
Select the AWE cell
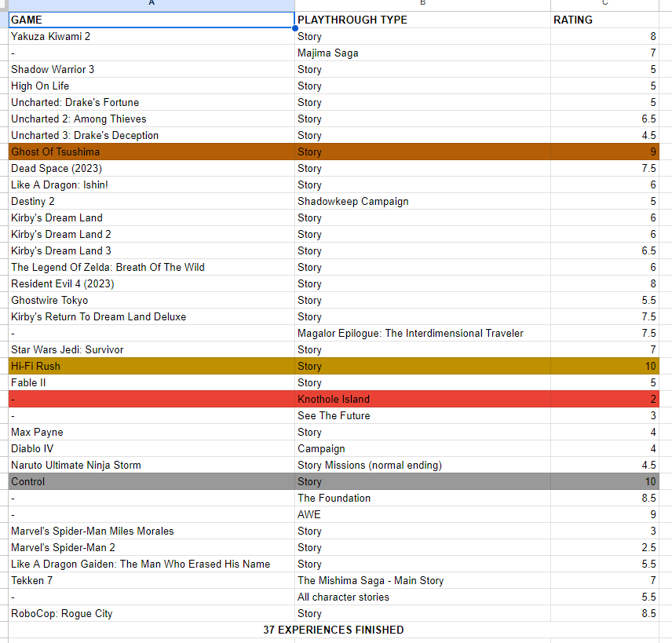[x=422, y=515]
